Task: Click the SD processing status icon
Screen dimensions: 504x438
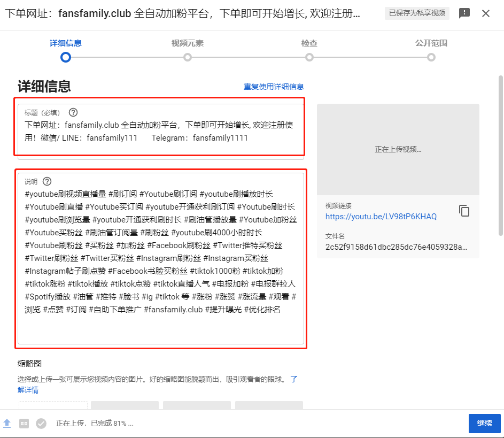Action: point(24,424)
